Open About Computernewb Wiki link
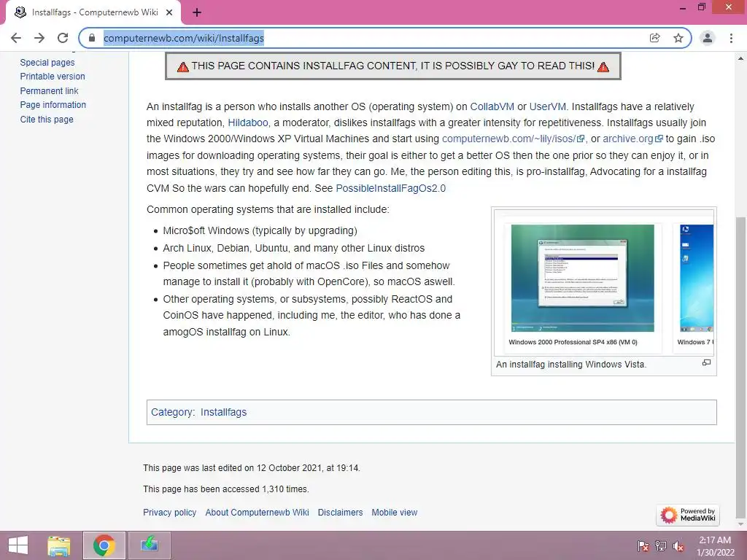This screenshot has height=560, width=747. 258,513
